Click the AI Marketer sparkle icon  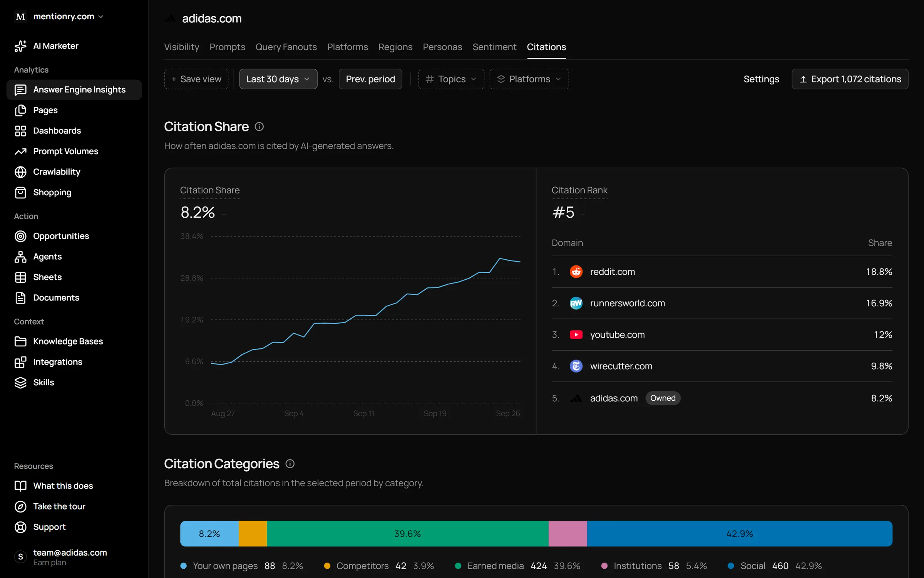[x=20, y=46]
